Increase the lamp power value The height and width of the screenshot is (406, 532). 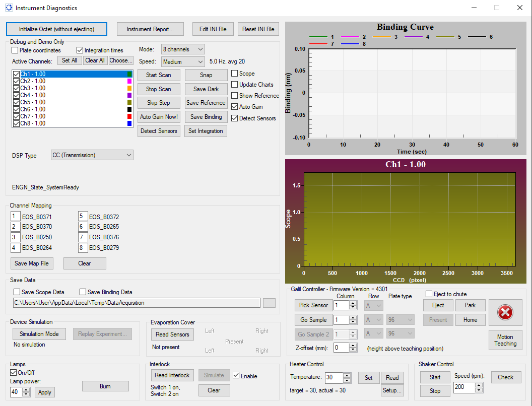(x=26, y=390)
